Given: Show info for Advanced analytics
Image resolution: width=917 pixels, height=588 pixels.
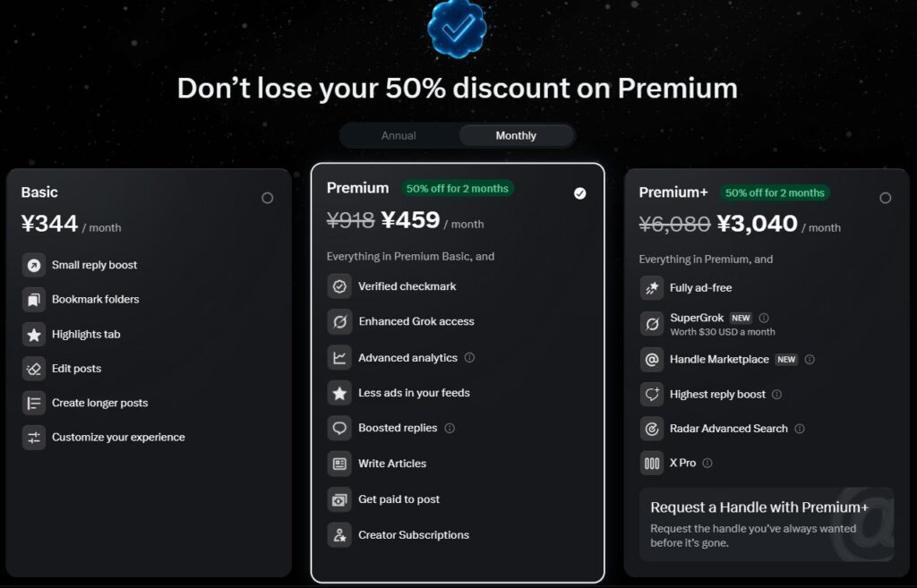Looking at the screenshot, I should click(x=470, y=358).
